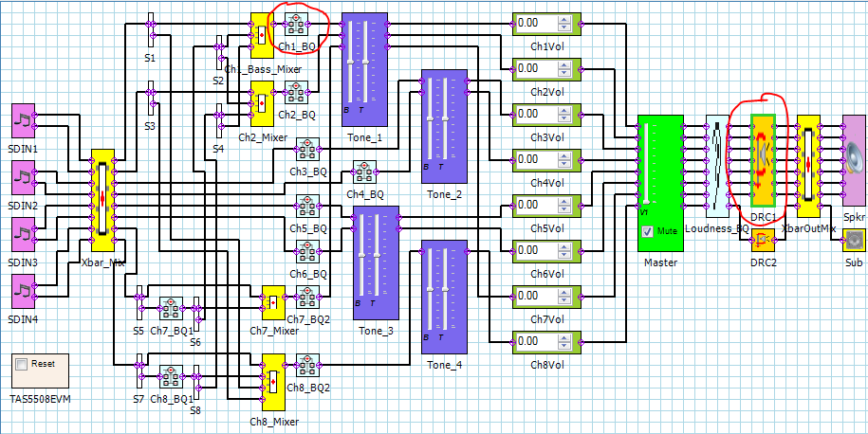Viewport: 868px width, 434px height.
Task: Click the Tone_4 bass slider
Action: tap(430, 289)
